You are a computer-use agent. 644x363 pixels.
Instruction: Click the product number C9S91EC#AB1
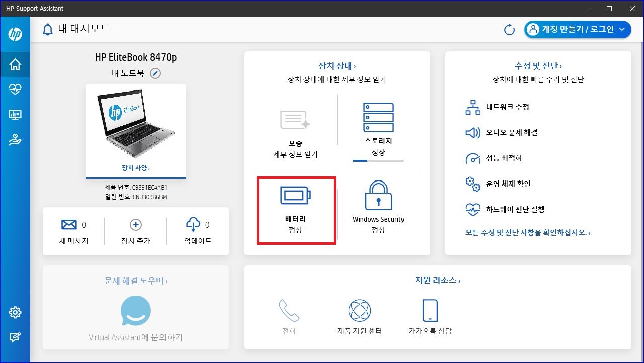(149, 187)
